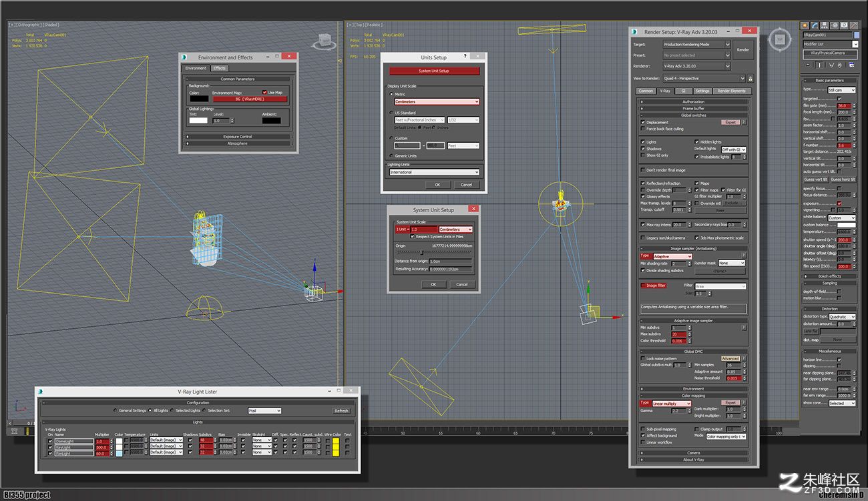Enable Force back face culling checkbox
This screenshot has height=501, width=868.
(643, 129)
